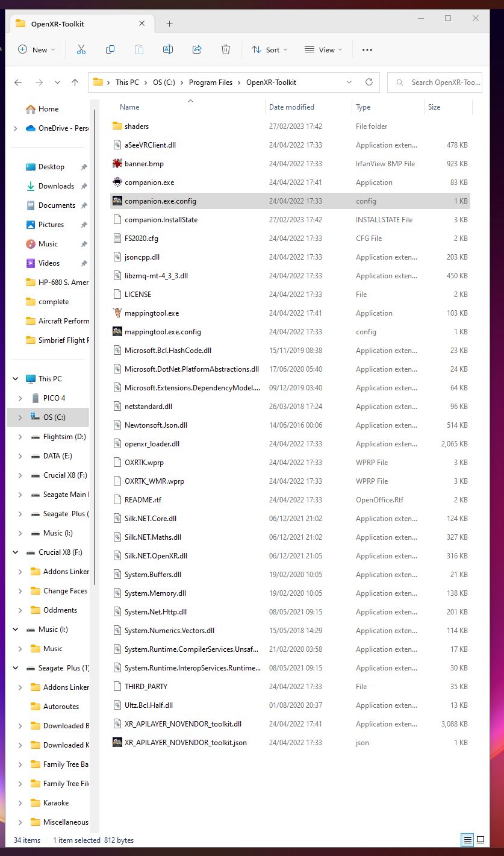This screenshot has height=856, width=504.
Task: Open recent locations dropdown arrow
Action: point(57,83)
